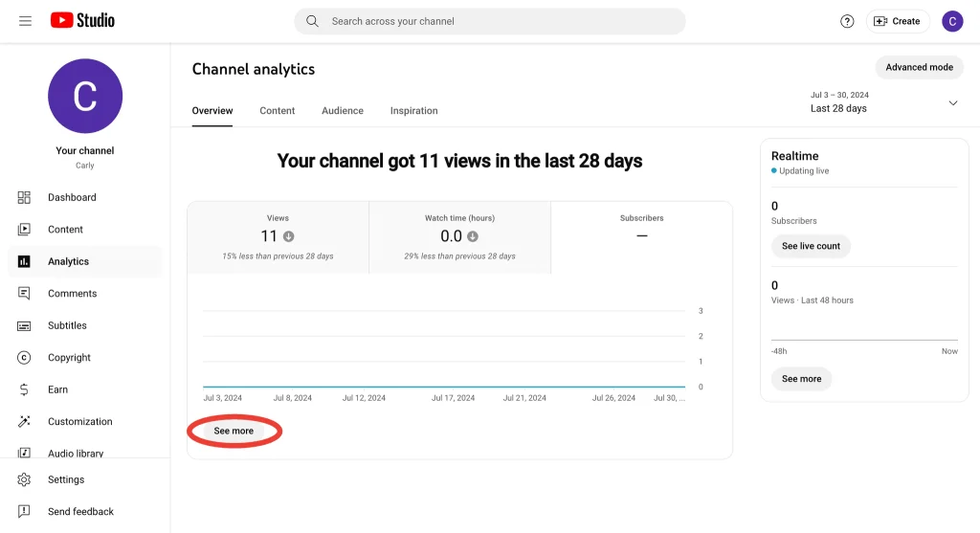The image size is (980, 533).
Task: Open Dashboard from the sidebar
Action: pyautogui.click(x=72, y=197)
